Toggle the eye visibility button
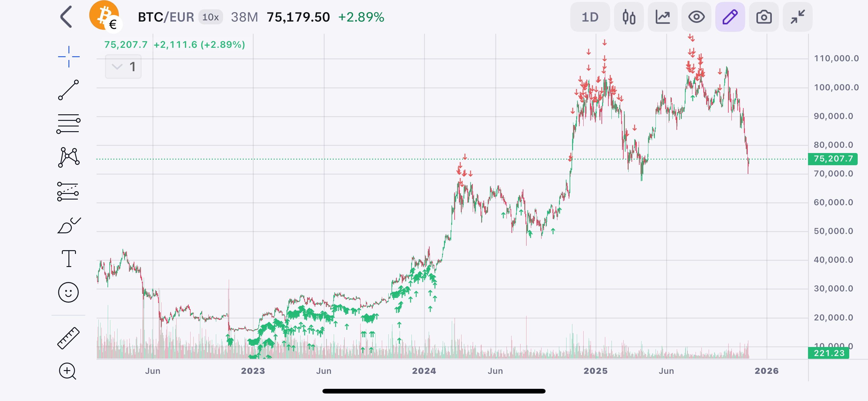 [696, 17]
